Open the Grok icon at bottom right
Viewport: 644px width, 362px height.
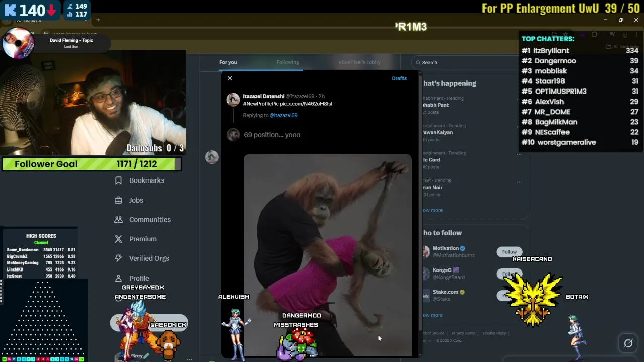pyautogui.click(x=628, y=343)
